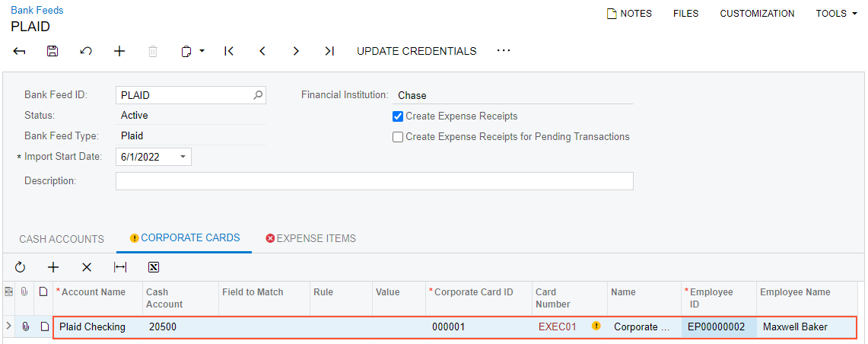Viewport: 868px width, 344px height.
Task: Click the Description text field
Action: point(374,181)
